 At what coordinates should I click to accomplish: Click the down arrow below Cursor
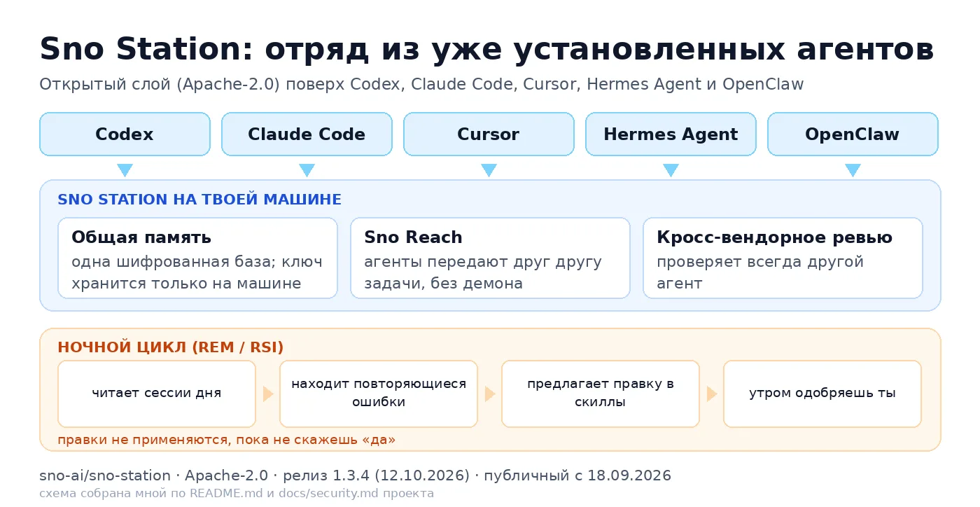(489, 170)
